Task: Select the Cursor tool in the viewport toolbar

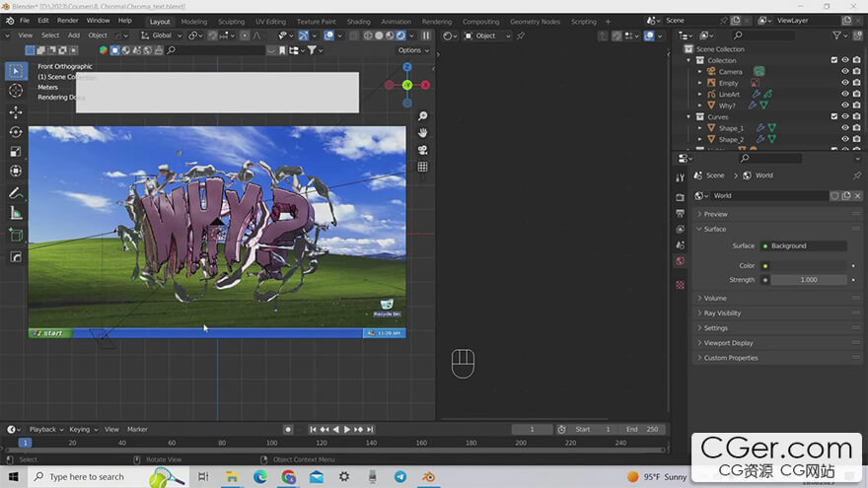Action: pos(16,91)
